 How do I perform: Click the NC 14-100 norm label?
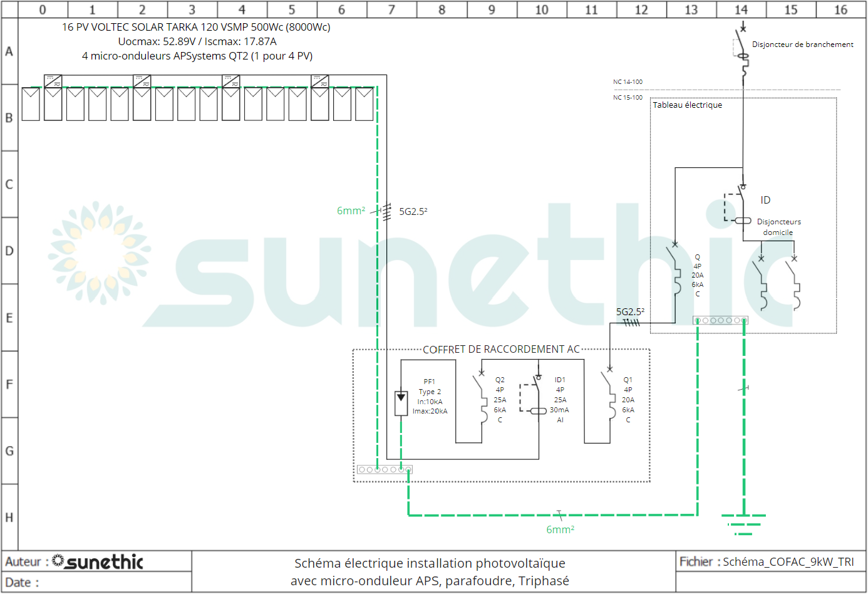628,81
